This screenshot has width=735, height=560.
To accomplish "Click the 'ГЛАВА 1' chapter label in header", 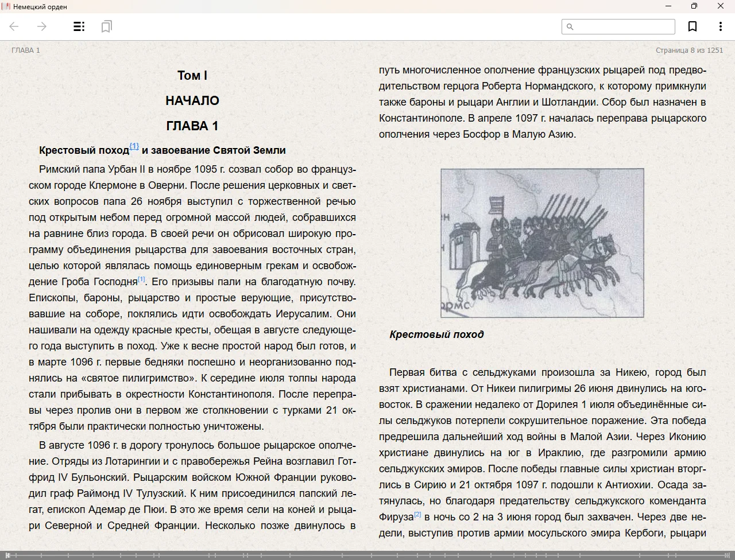I will (x=26, y=50).
